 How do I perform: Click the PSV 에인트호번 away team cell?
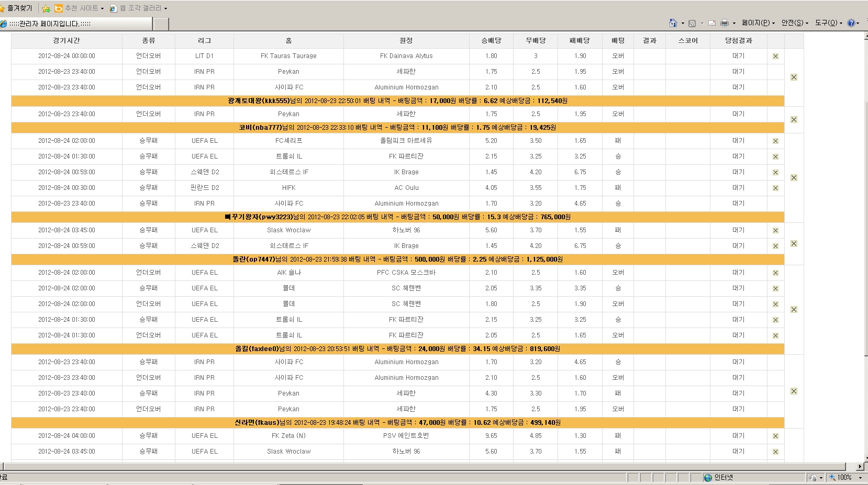406,436
